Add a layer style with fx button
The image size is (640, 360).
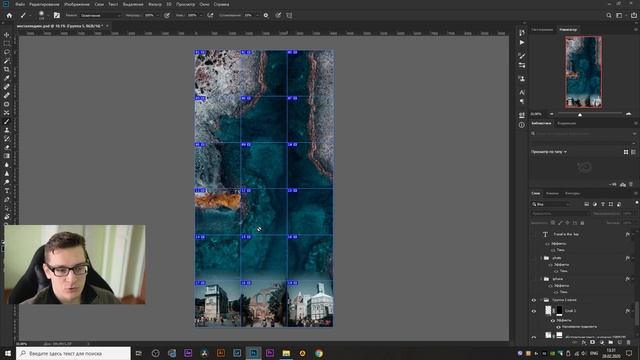pyautogui.click(x=584, y=342)
